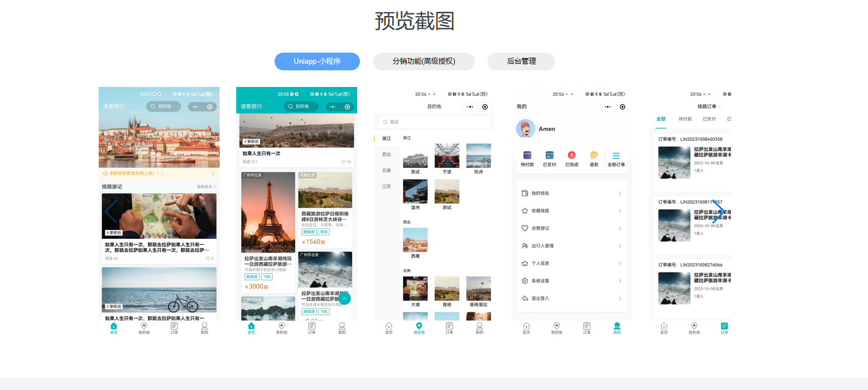This screenshot has width=868, height=390.
Task: Open order LIN20231008400358 thumbnail
Action: click(674, 162)
